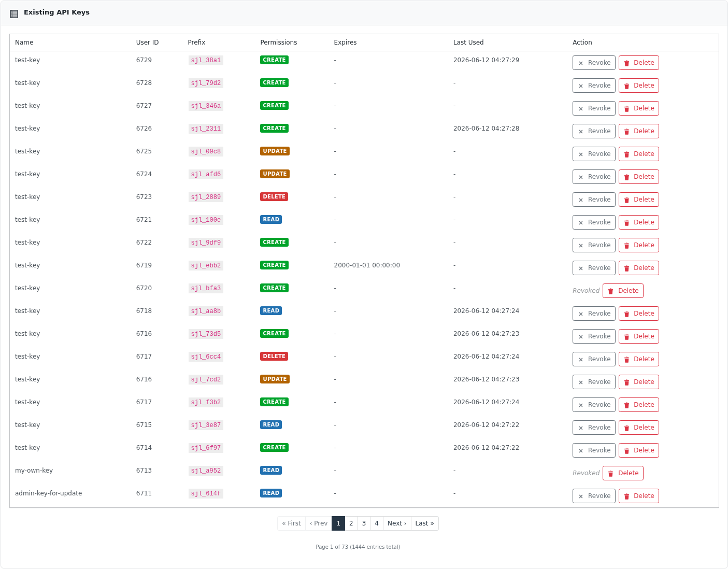This screenshot has height=569, width=728.
Task: Click the trash icon for key sjl_7cd2
Action: [x=626, y=382]
